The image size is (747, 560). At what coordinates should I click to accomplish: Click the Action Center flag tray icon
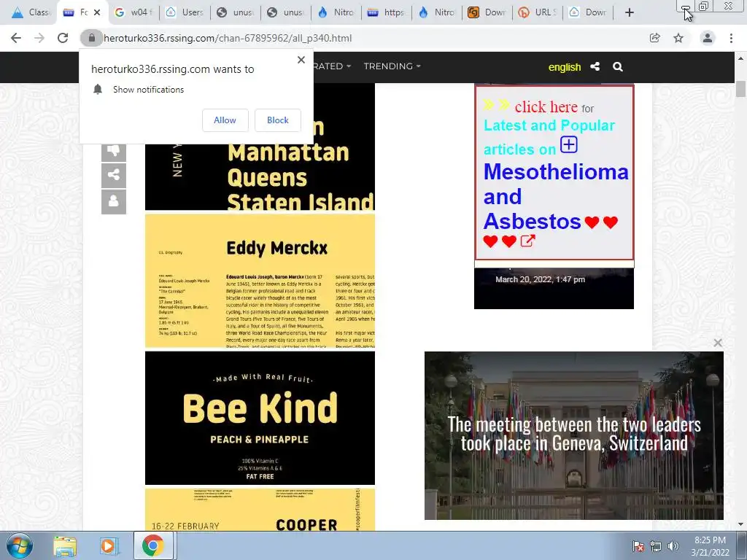tap(638, 546)
